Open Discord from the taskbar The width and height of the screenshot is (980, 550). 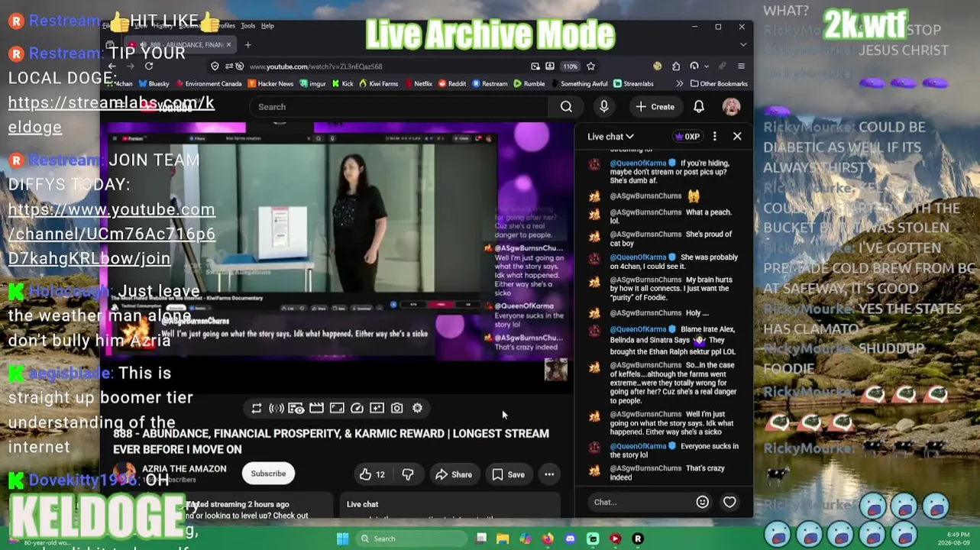571,539
